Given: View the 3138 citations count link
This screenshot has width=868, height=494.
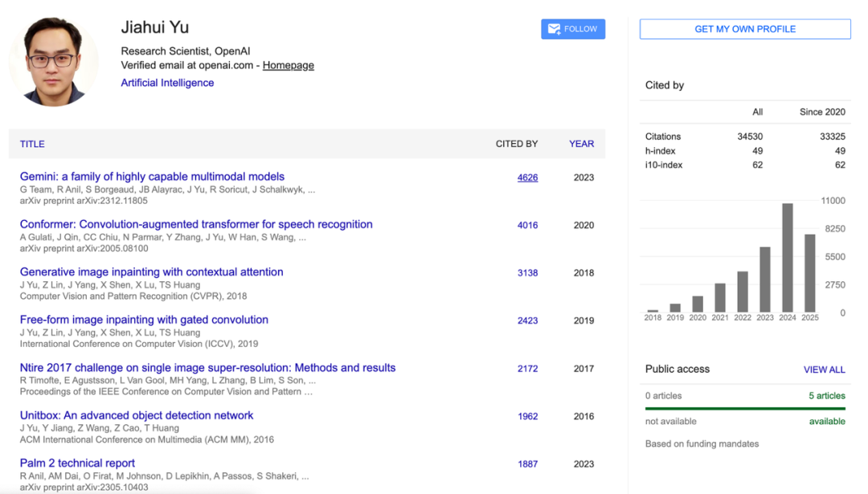Looking at the screenshot, I should [527, 273].
